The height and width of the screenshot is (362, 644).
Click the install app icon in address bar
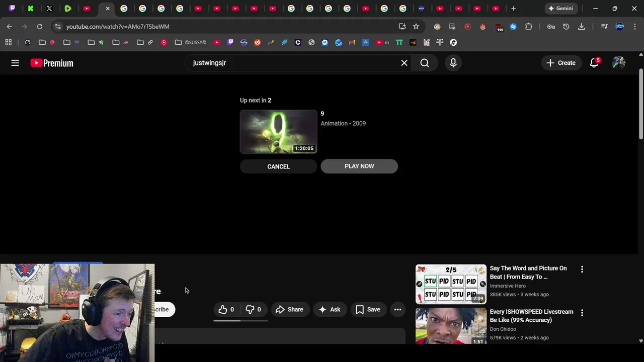point(402,27)
